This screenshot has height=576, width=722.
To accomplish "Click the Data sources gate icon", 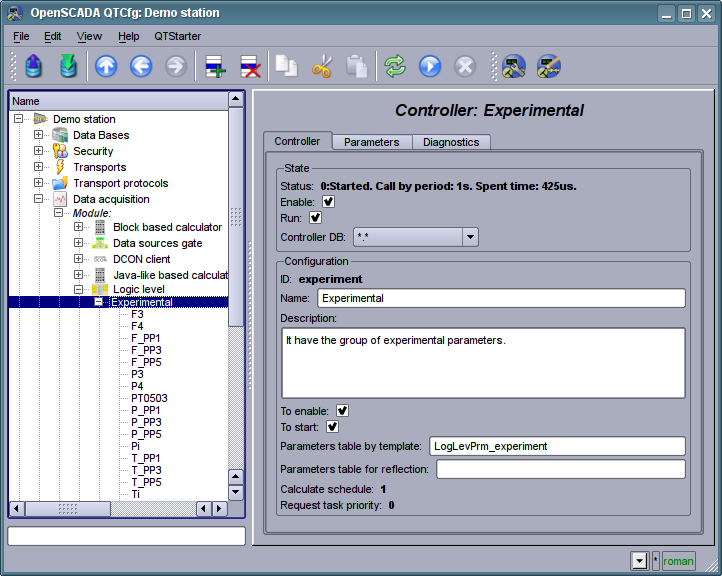I will tap(100, 243).
